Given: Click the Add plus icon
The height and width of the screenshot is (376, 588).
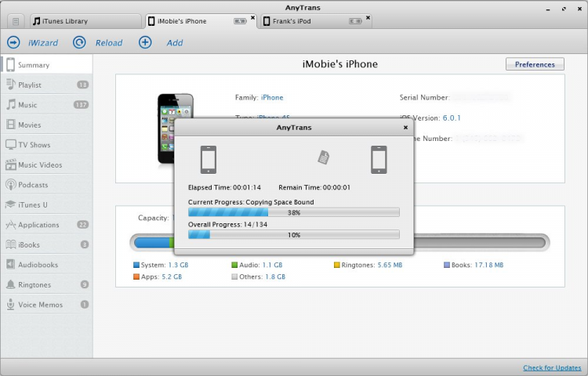Looking at the screenshot, I should [x=145, y=42].
